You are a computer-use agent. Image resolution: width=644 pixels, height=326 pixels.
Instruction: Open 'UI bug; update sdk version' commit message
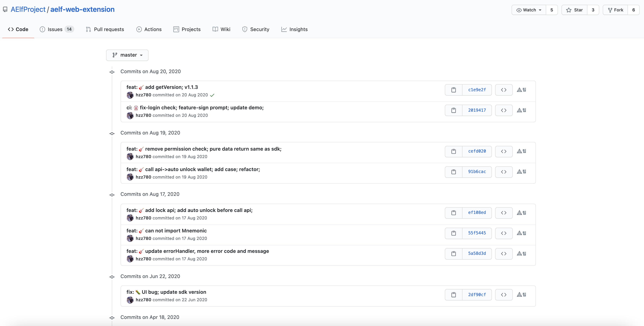(x=166, y=292)
